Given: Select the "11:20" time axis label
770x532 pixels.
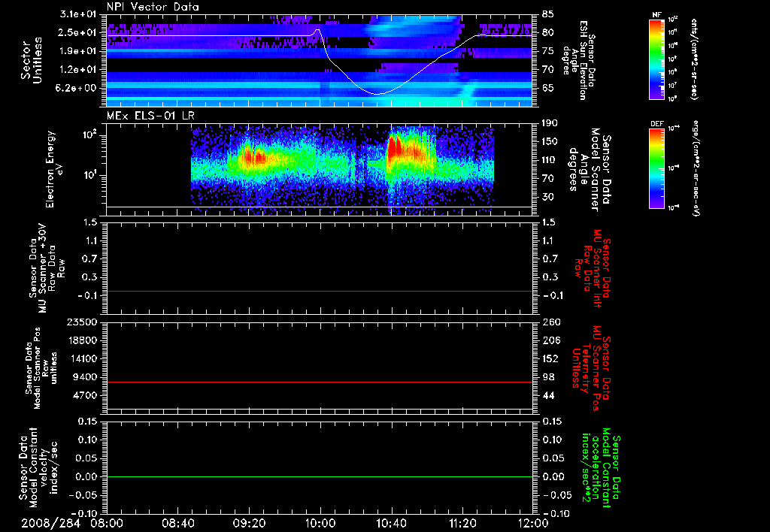Looking at the screenshot, I should click(462, 523).
